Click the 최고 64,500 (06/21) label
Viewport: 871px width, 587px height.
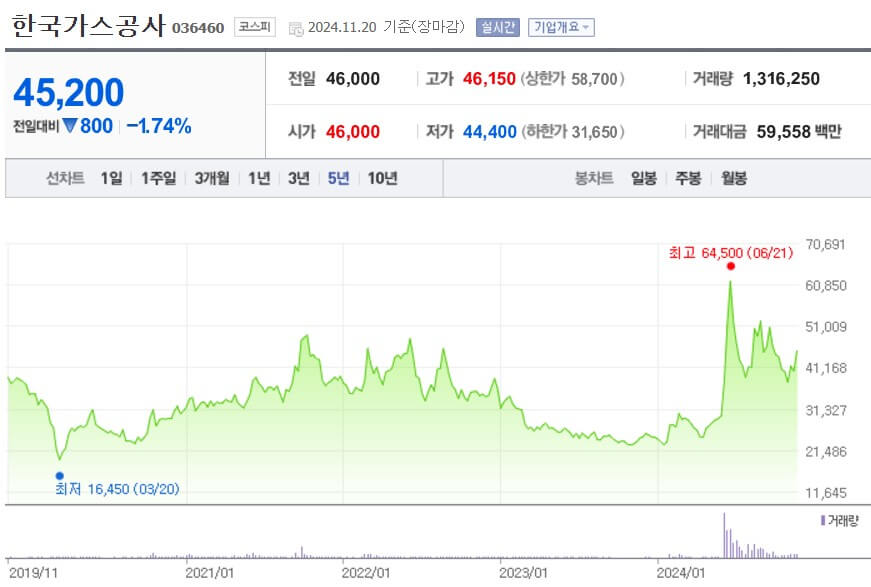(x=730, y=253)
